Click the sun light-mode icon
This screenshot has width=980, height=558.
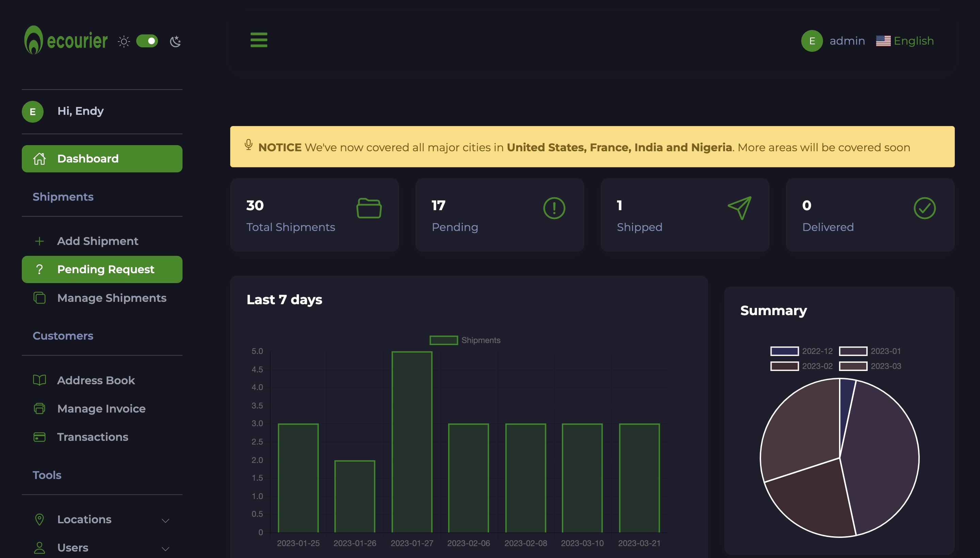pos(124,41)
